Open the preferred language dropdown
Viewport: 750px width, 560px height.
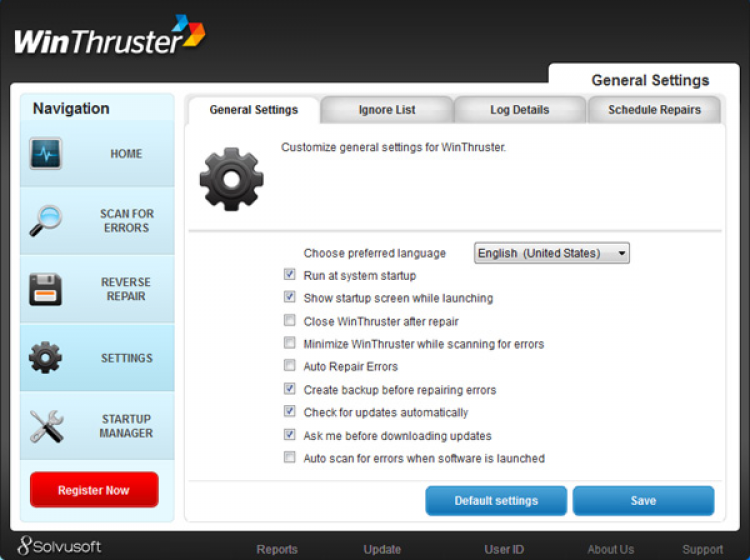tap(551, 253)
